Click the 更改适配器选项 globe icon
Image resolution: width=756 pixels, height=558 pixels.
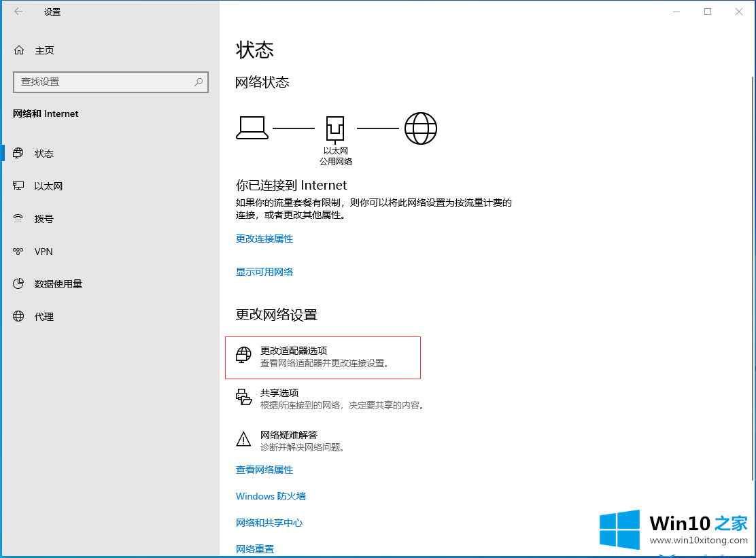click(x=243, y=355)
